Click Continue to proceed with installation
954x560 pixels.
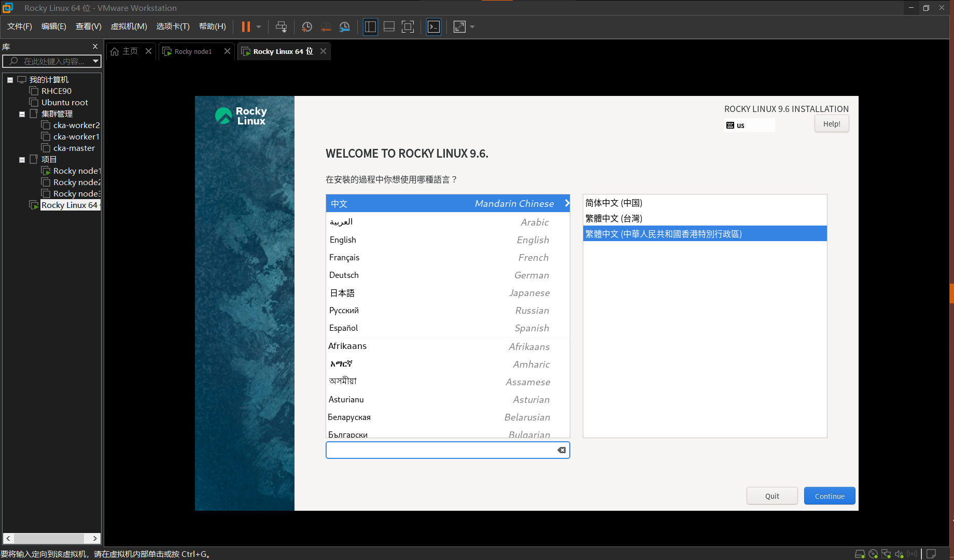(830, 496)
